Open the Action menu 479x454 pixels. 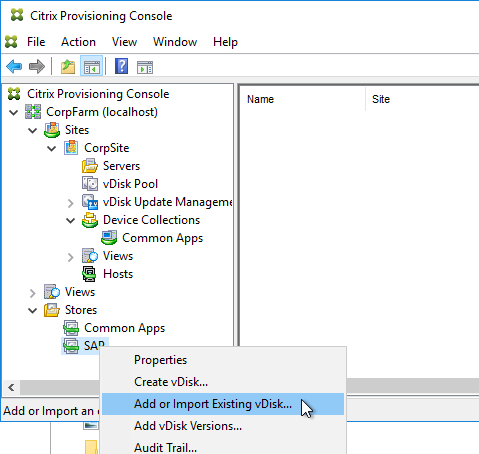pyautogui.click(x=78, y=42)
